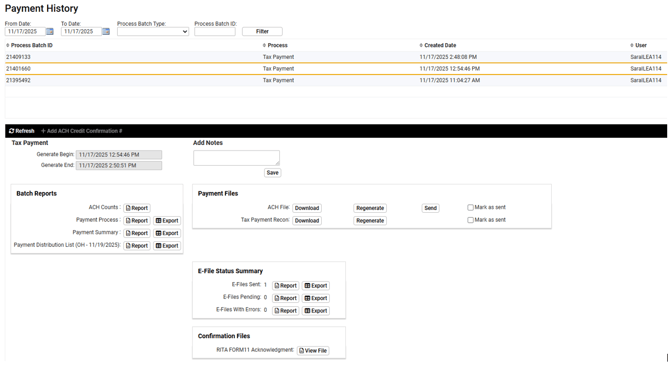The height and width of the screenshot is (365, 670).
Task: Export the E-Files Sent list
Action: pyautogui.click(x=316, y=286)
